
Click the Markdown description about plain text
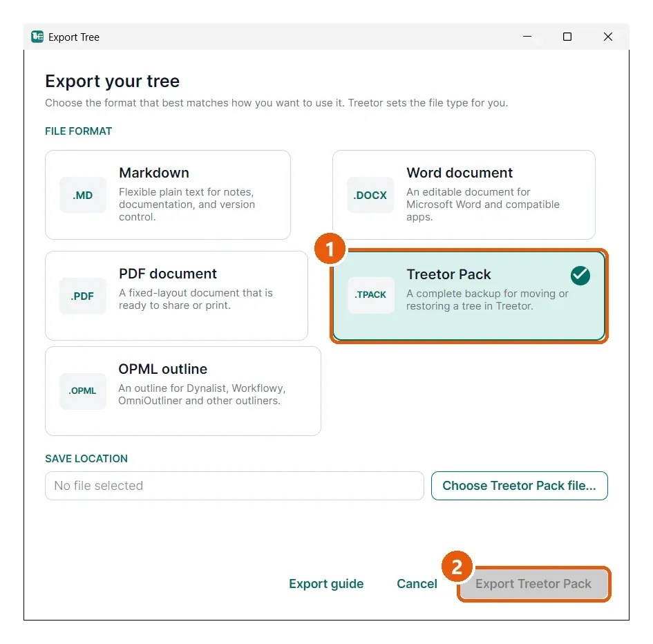(187, 205)
